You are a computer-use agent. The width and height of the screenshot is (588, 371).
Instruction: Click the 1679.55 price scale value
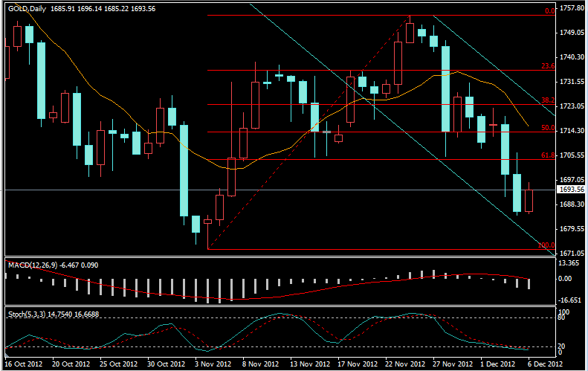point(572,229)
